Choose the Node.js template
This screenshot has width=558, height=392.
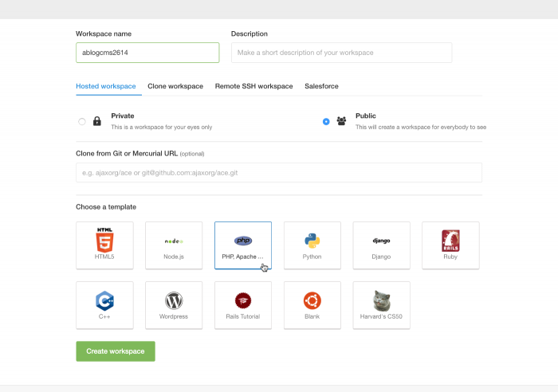(x=174, y=245)
